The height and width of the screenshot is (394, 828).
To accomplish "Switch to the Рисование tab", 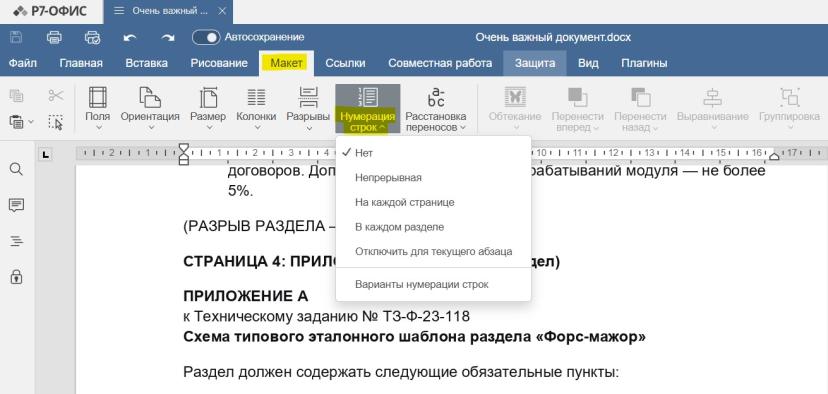I will [x=219, y=63].
